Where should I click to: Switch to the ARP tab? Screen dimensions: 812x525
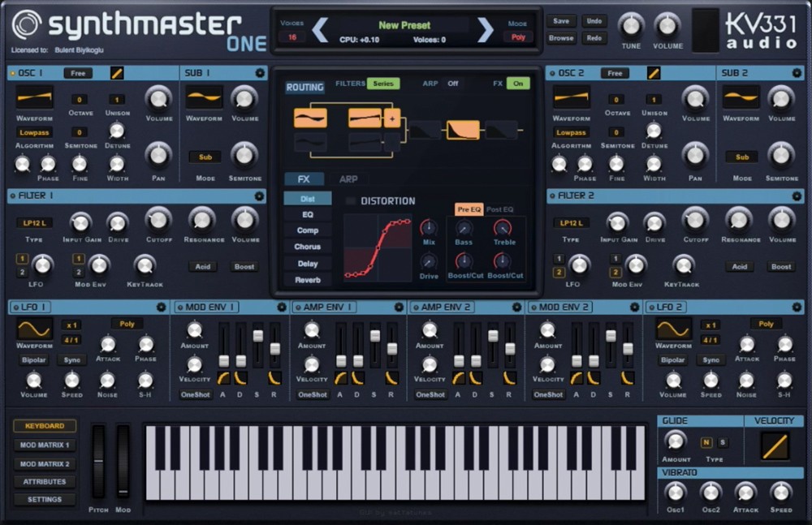pyautogui.click(x=348, y=179)
